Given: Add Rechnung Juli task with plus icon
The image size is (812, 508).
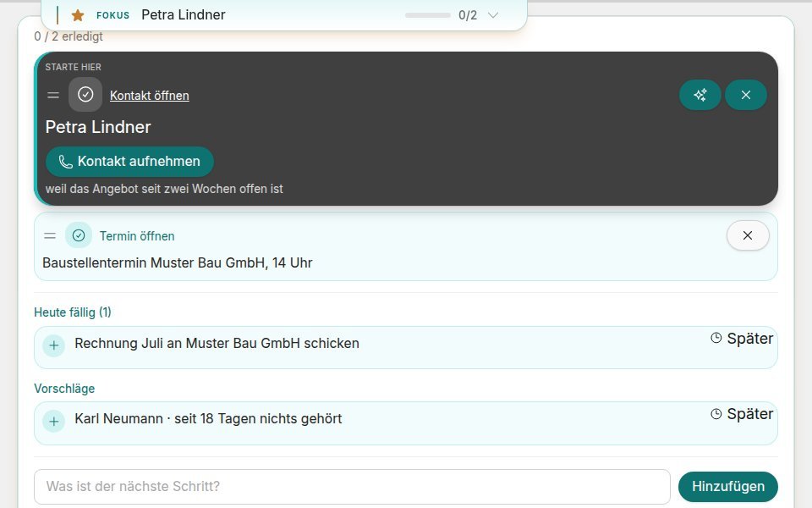Looking at the screenshot, I should coord(54,345).
